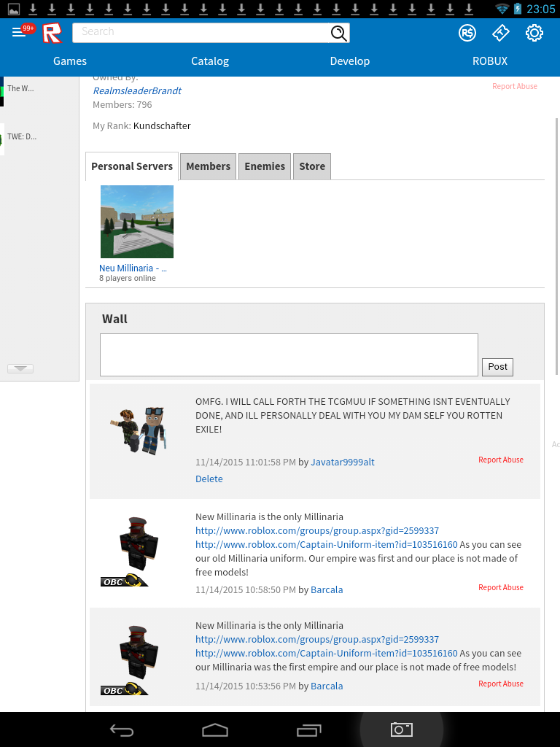Report abuse for the group
This screenshot has height=747, width=560.
515,86
